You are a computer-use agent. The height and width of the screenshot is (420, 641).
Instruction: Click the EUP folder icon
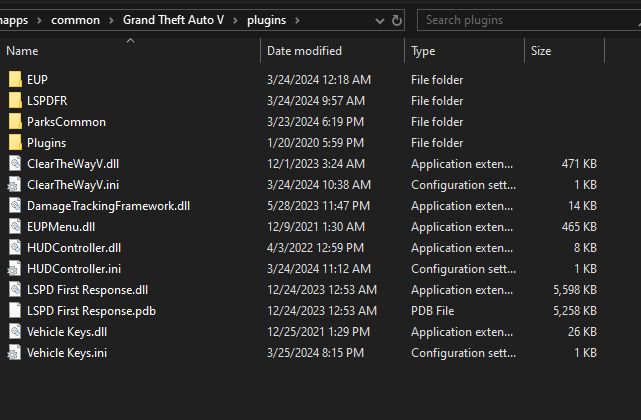[x=15, y=79]
